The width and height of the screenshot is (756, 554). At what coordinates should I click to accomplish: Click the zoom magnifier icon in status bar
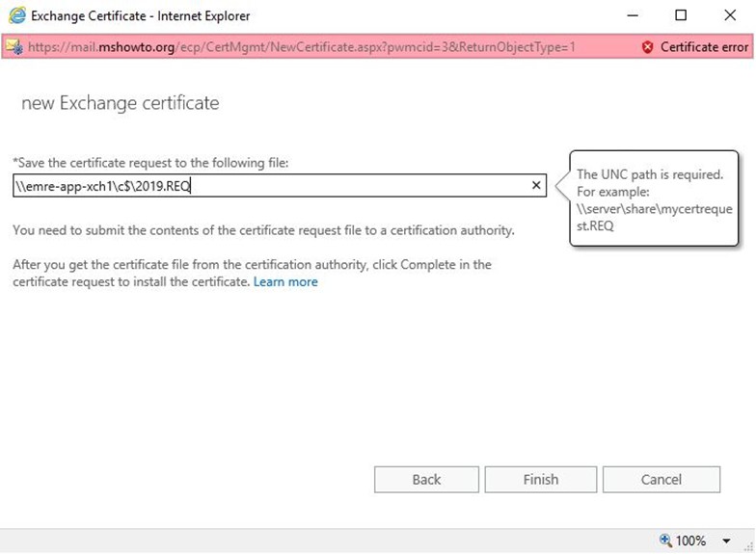665,540
